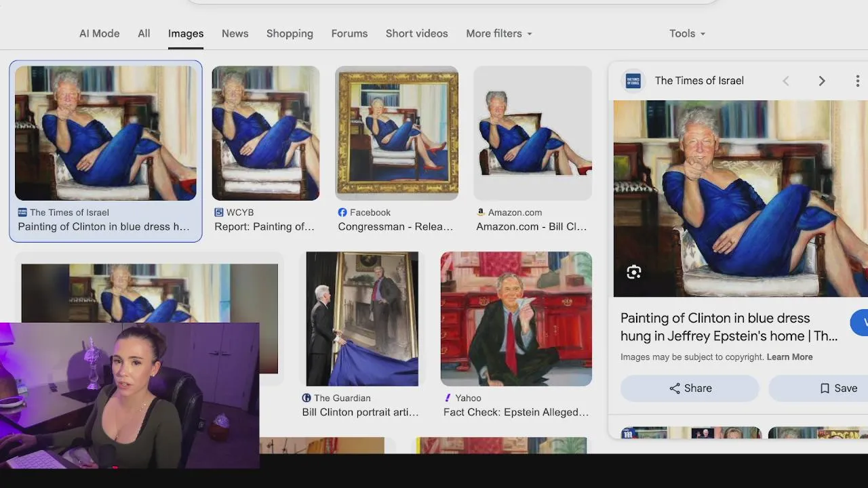Click The Times of Israel source label under first result
868x488 pixels.
point(69,212)
